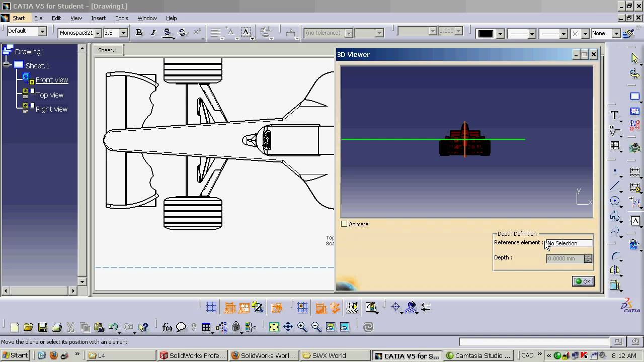Toggle Bold formatting

click(139, 33)
